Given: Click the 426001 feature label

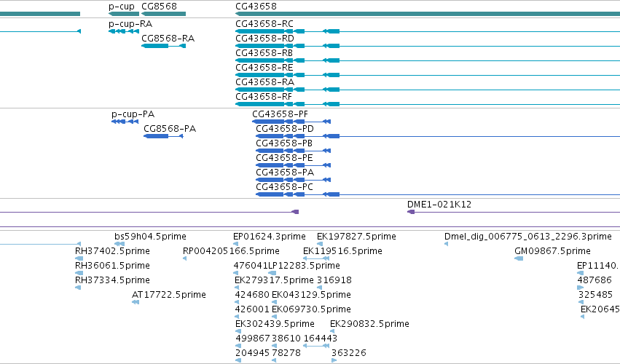Looking at the screenshot, I should point(252,309).
